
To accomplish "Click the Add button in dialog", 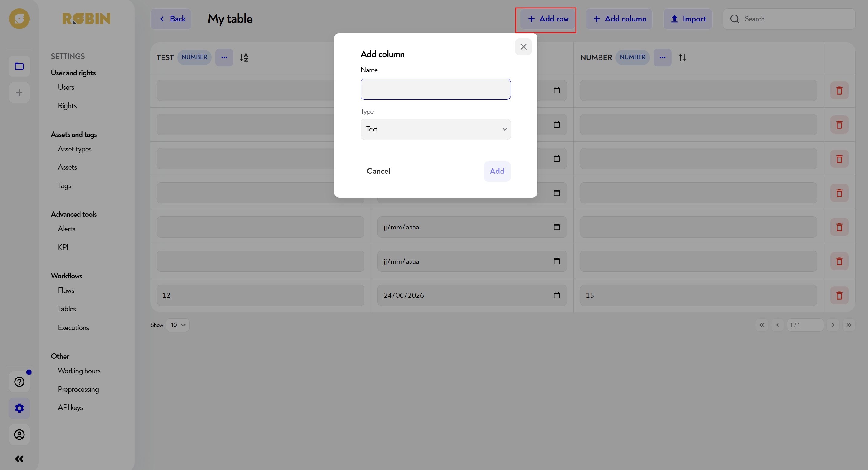I will click(497, 171).
